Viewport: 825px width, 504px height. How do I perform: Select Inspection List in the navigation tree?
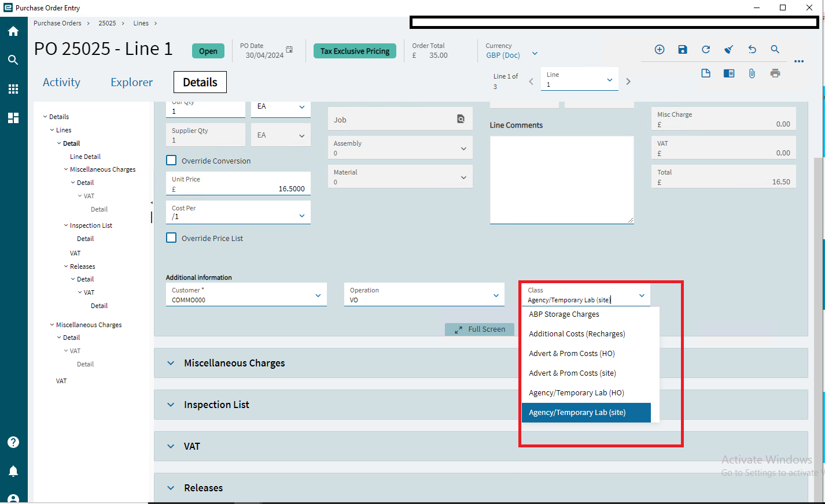coord(91,225)
